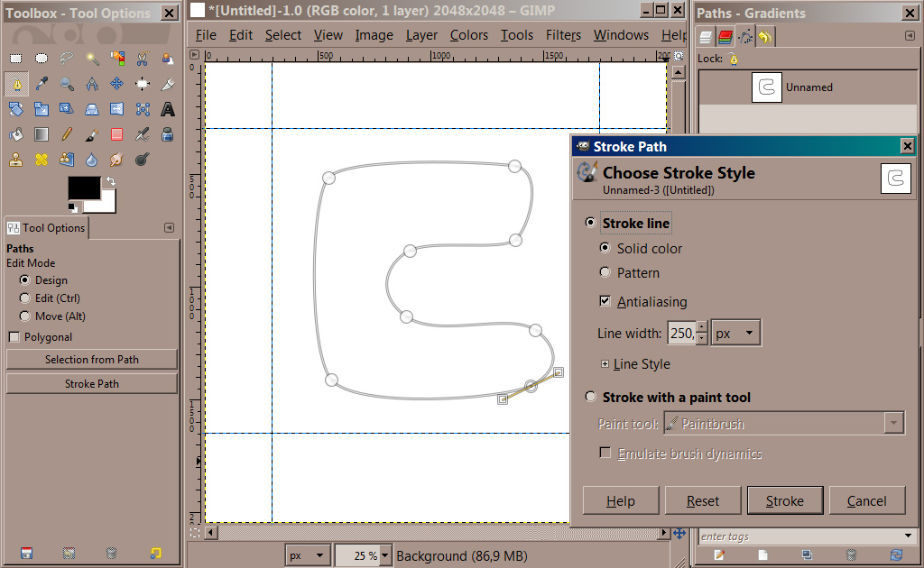This screenshot has width=924, height=568.
Task: Open line width unit dropdown (px)
Action: click(735, 333)
